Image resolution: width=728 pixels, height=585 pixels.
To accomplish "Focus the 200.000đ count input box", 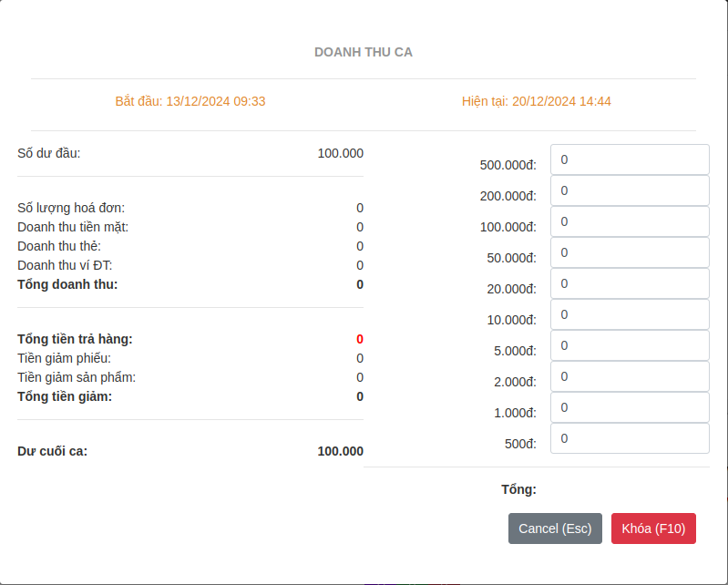I will tap(629, 190).
